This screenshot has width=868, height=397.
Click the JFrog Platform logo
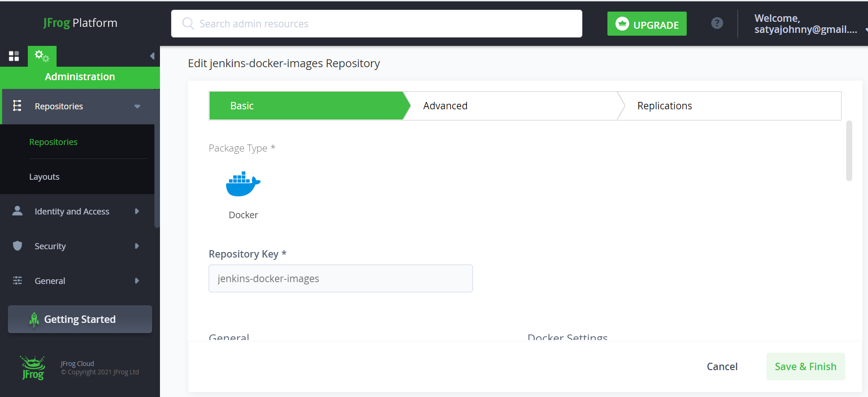coord(80,23)
